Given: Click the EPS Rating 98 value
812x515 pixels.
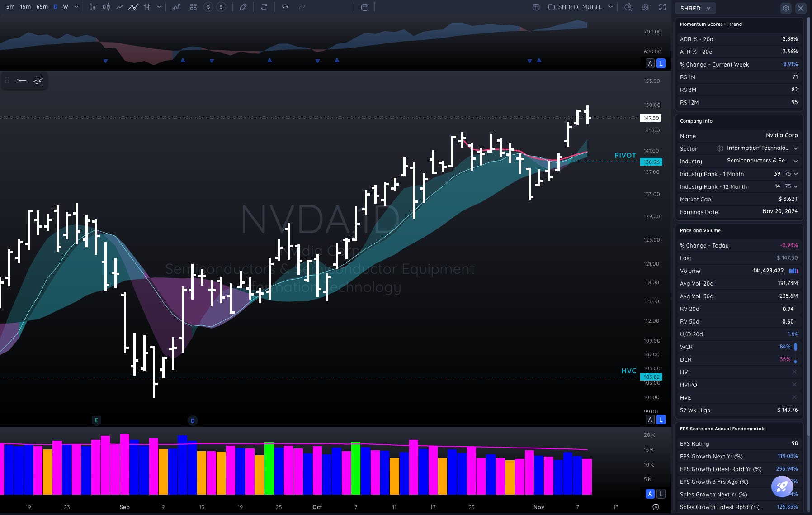Looking at the screenshot, I should click(794, 443).
